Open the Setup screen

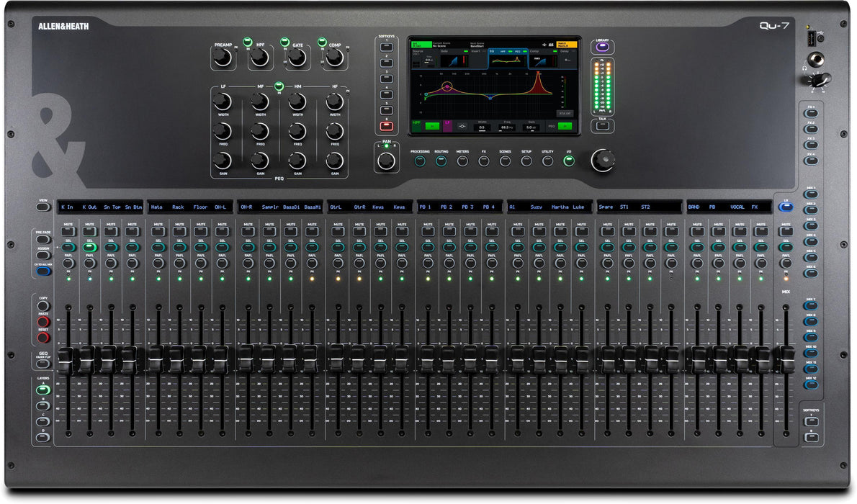(526, 161)
